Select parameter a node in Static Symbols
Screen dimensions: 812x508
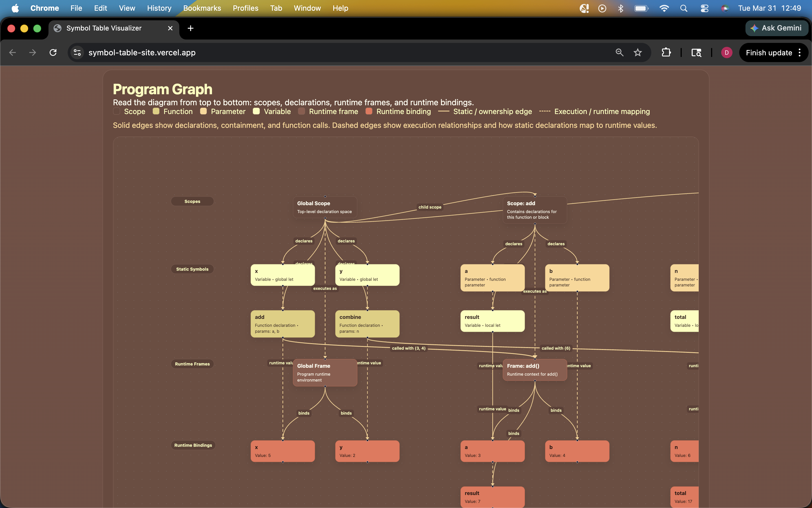pyautogui.click(x=492, y=277)
